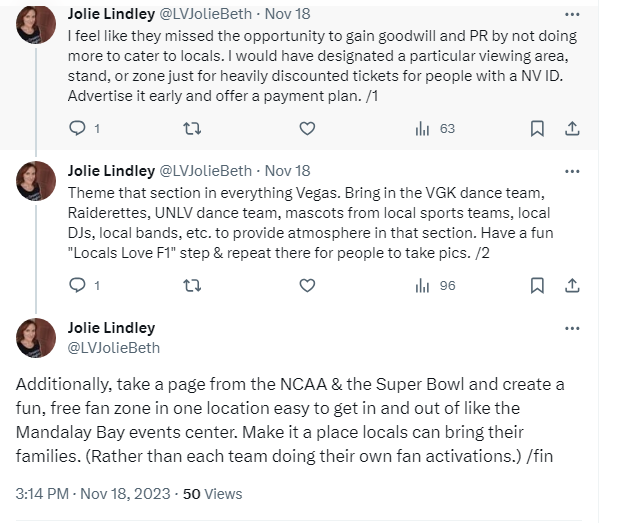This screenshot has width=619, height=523.
Task: Open more options on first tweet
Action: pos(572,15)
